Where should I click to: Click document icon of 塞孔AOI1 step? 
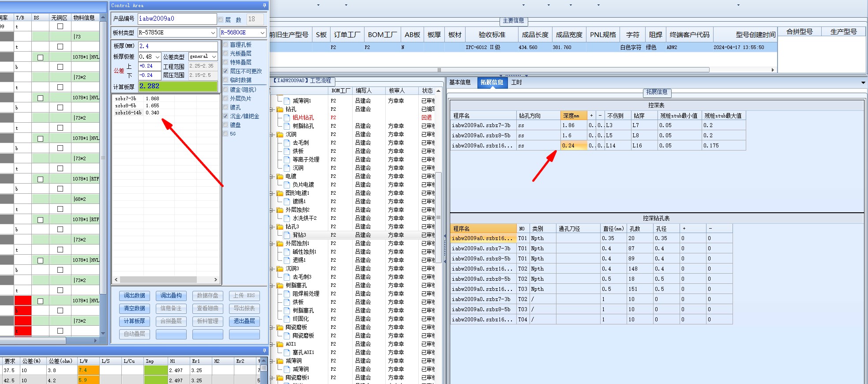[287, 352]
